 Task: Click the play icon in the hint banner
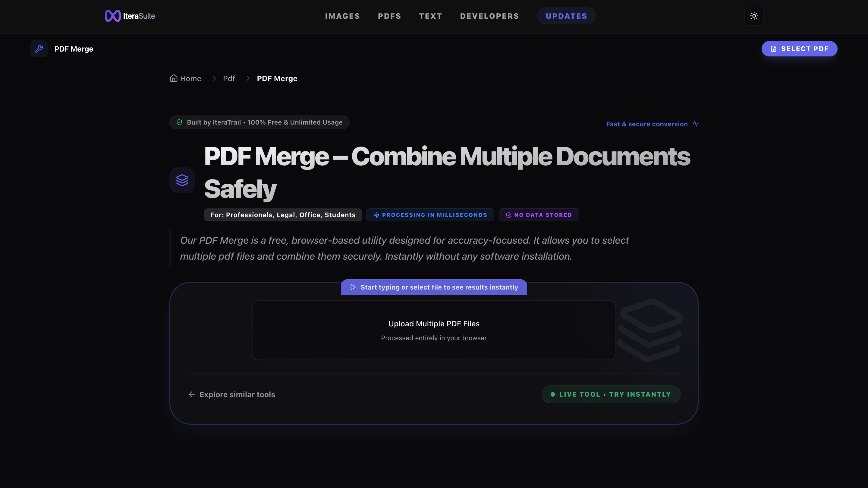[x=353, y=287]
